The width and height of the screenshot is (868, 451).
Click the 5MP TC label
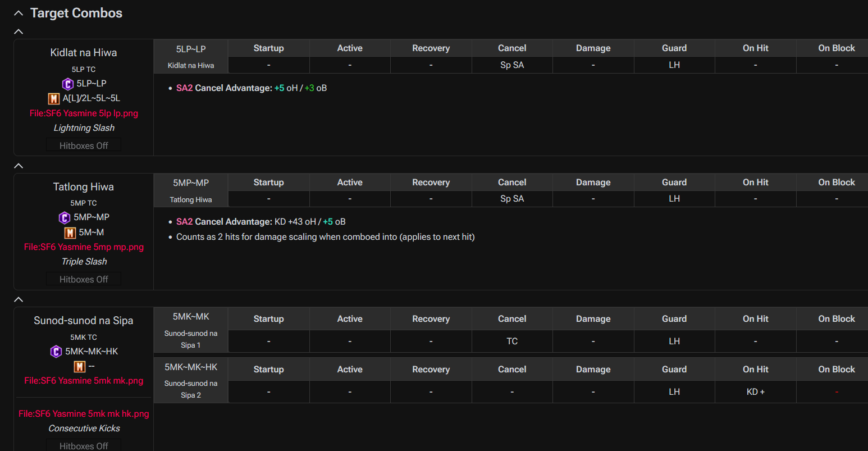[x=84, y=203]
